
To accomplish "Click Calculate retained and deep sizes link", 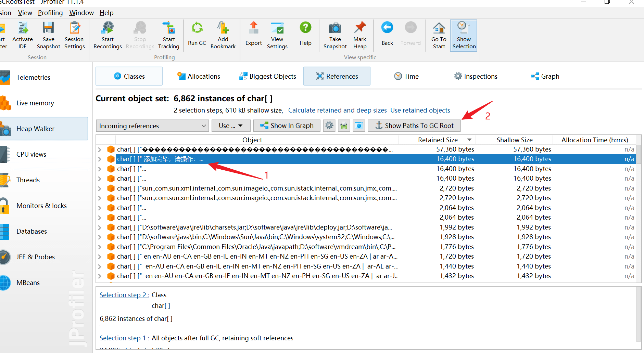I will coord(337,110).
